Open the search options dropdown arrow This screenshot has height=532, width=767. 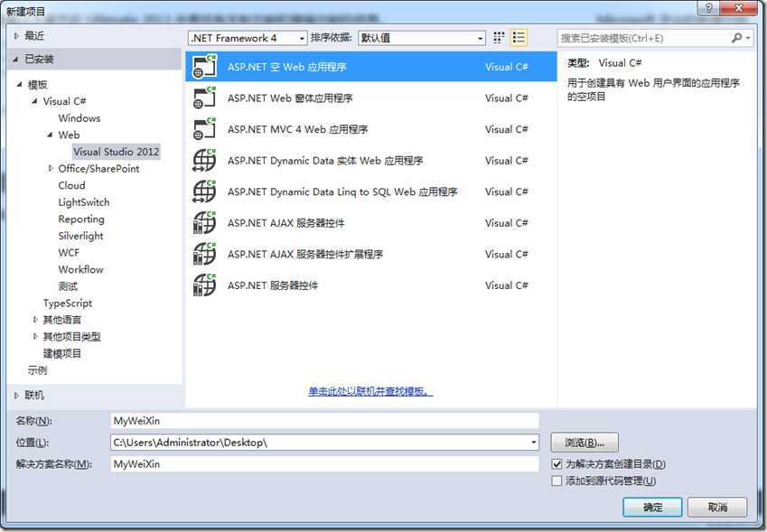click(748, 38)
